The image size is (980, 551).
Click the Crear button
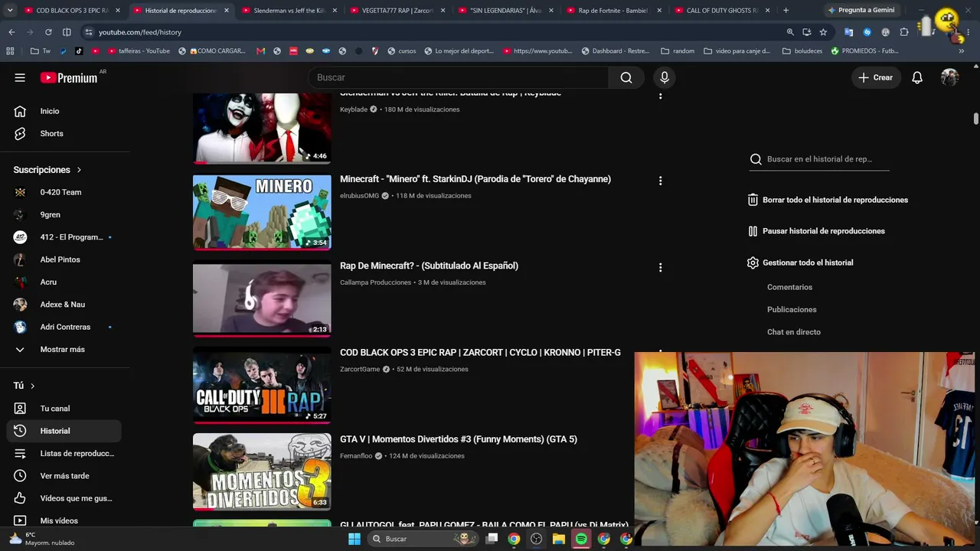(x=876, y=77)
